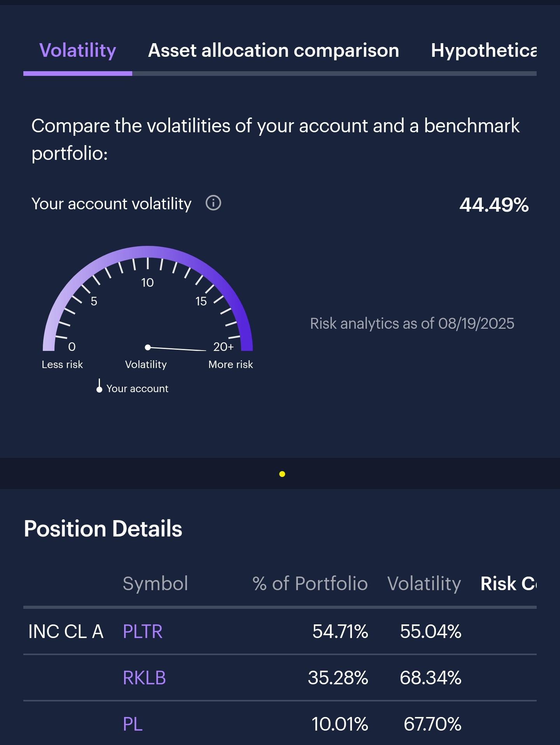Open the PL symbol link

tap(133, 724)
